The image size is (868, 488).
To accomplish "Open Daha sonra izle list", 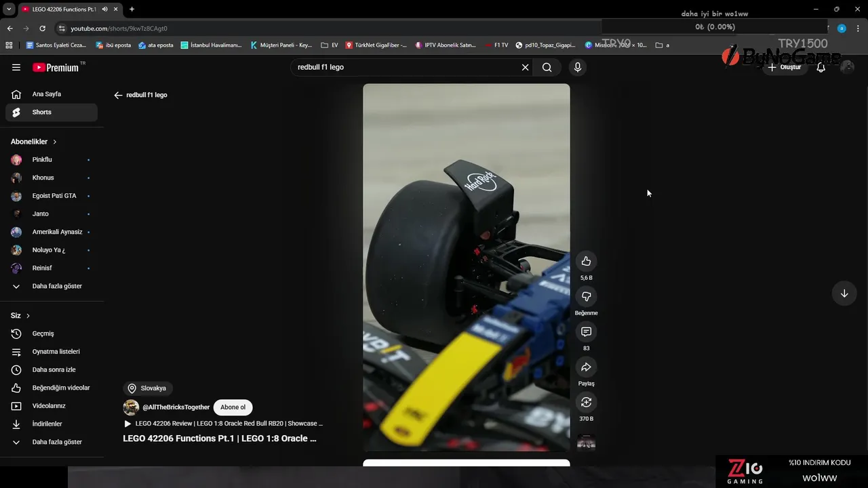I will pos(52,369).
